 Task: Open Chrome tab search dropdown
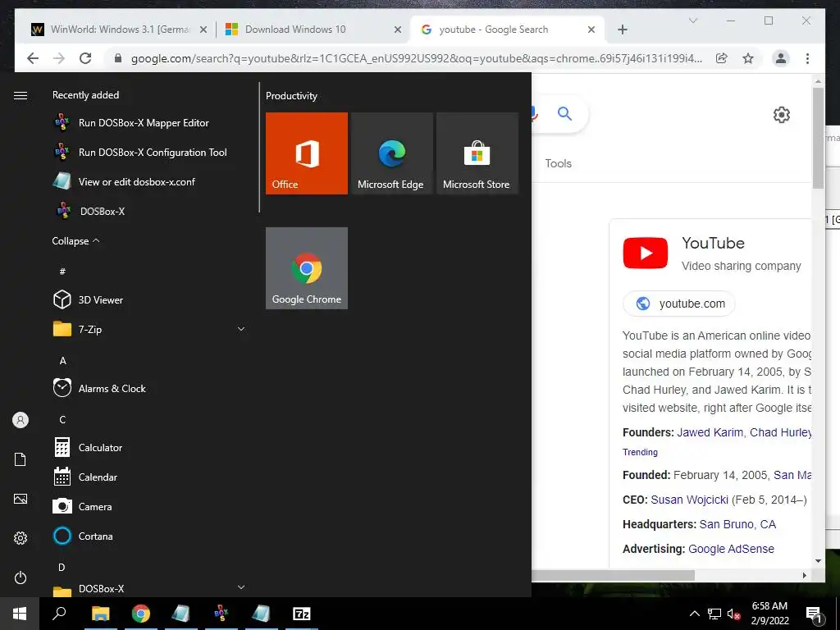point(692,21)
